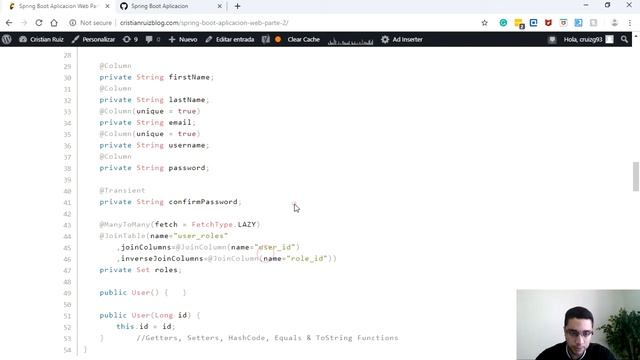This screenshot has height=360, width=640.
Task: Open the Chrome profile avatar icon
Action: (614, 23)
